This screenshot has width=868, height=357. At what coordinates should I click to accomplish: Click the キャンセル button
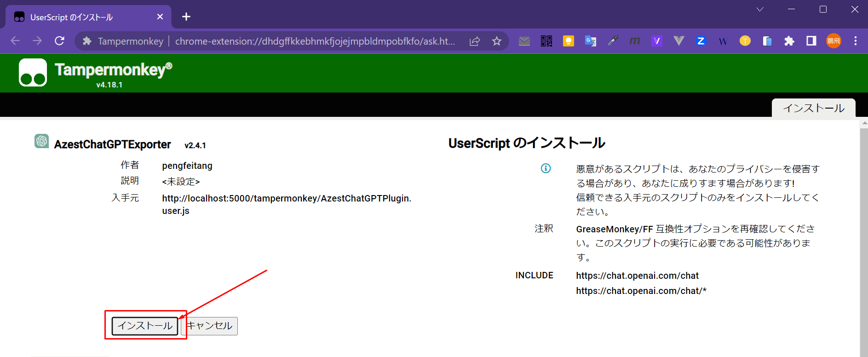click(x=210, y=326)
